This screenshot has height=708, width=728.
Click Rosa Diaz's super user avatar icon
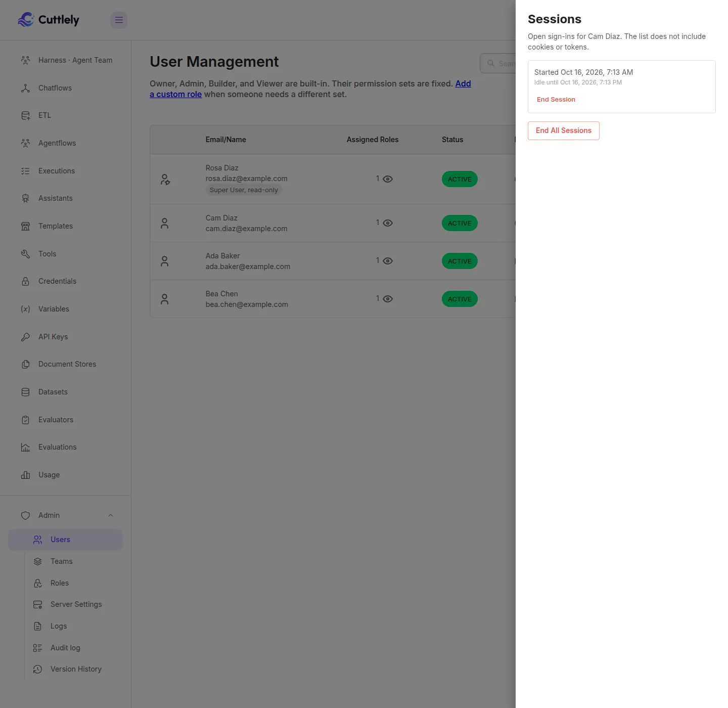pyautogui.click(x=165, y=179)
